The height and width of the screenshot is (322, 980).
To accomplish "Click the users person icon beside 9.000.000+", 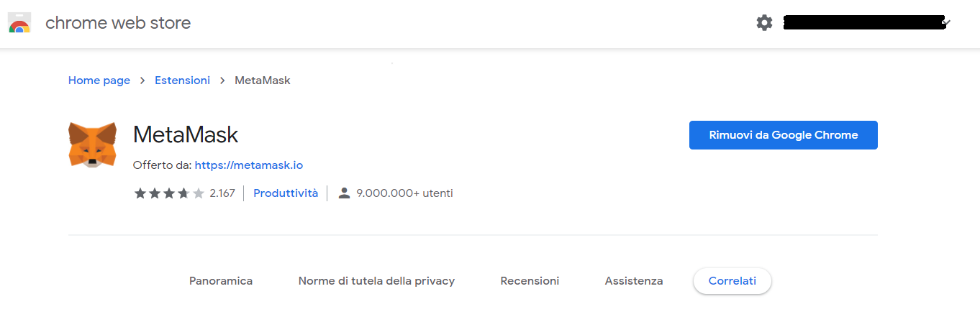I will click(x=344, y=193).
